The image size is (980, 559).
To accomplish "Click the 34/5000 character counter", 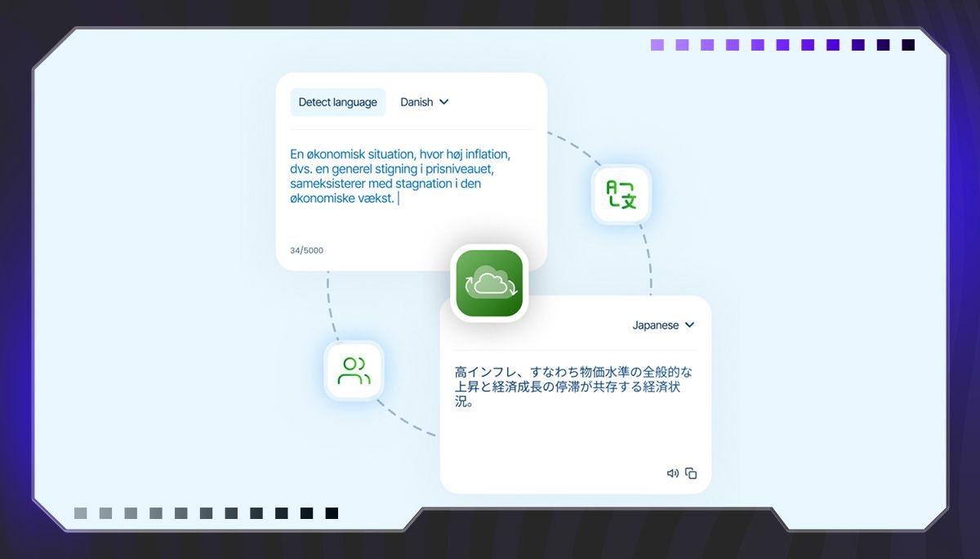I will [x=306, y=250].
